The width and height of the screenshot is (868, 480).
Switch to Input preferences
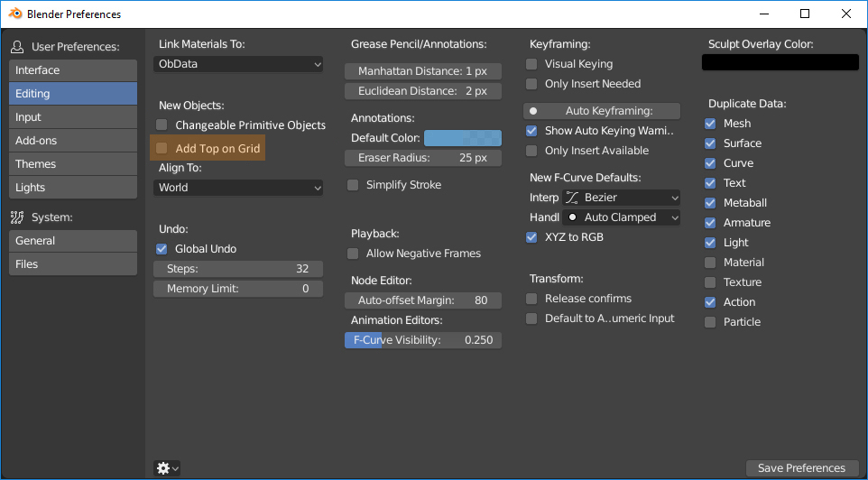tap(73, 117)
